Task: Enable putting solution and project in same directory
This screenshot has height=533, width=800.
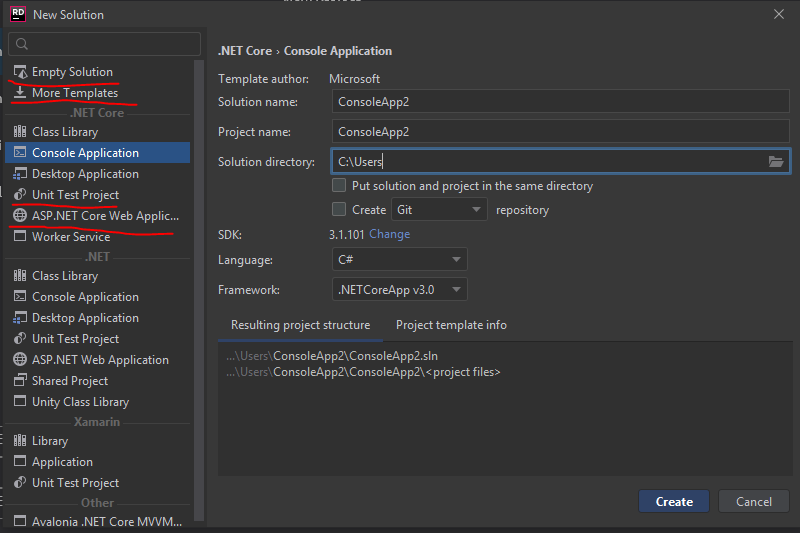Action: [x=339, y=186]
